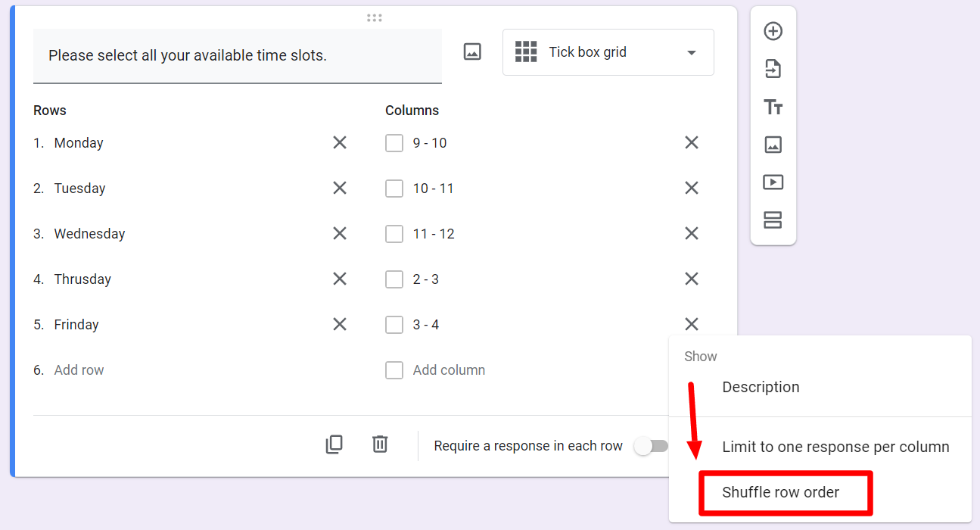Click the Import questions icon
The height and width of the screenshot is (530, 980).
[773, 69]
